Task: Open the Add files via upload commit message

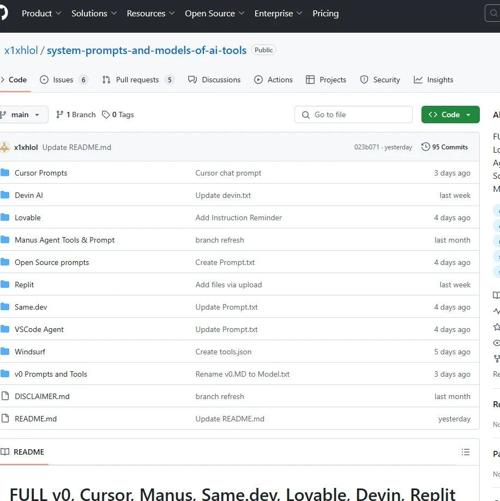Action: tap(229, 285)
